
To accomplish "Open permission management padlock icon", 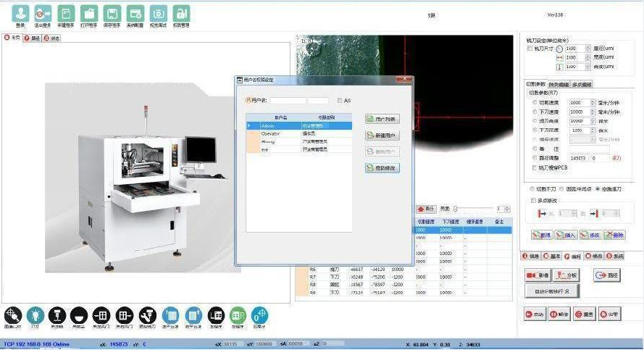I will 181,14.
